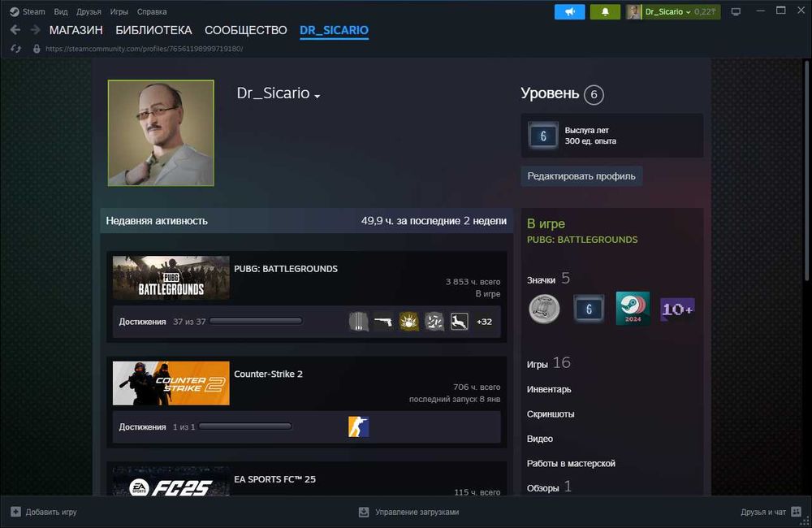Click Counter-Strike 2 achievements progress bar
Screen dimensions: 812x528
click(x=245, y=426)
